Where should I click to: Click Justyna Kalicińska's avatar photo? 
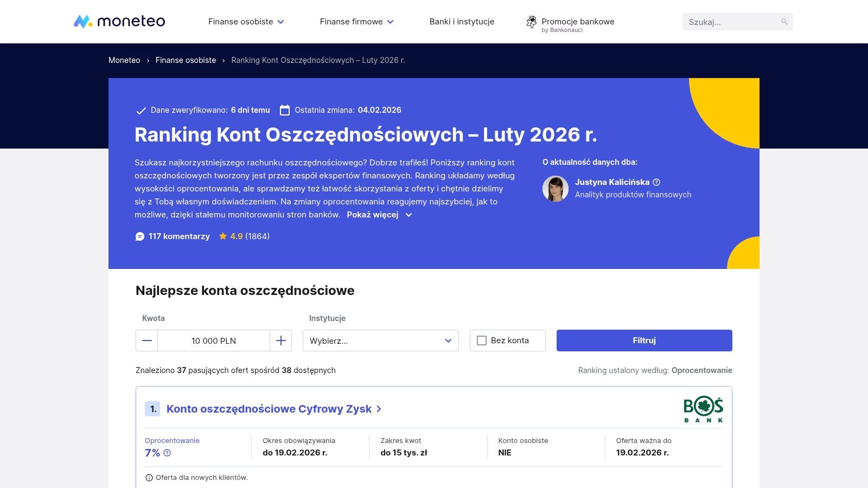point(556,189)
